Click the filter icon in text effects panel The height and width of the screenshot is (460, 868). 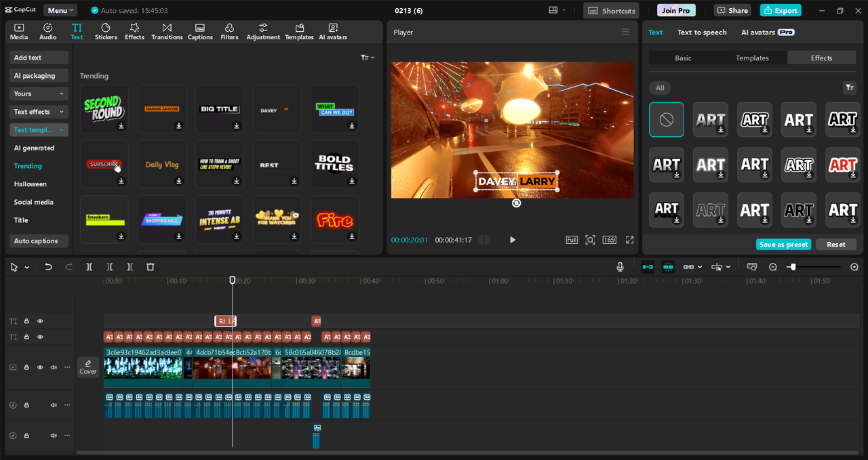click(x=849, y=87)
